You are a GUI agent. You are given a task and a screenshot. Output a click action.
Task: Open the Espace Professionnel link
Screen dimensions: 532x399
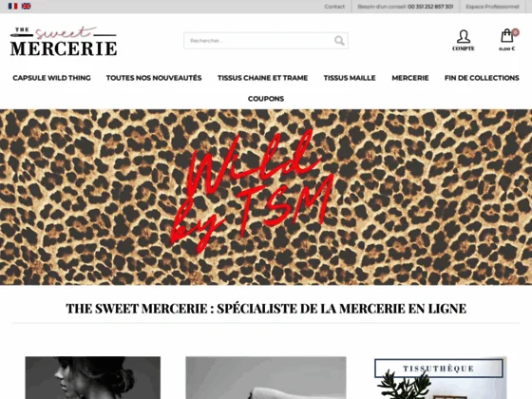pos(492,7)
